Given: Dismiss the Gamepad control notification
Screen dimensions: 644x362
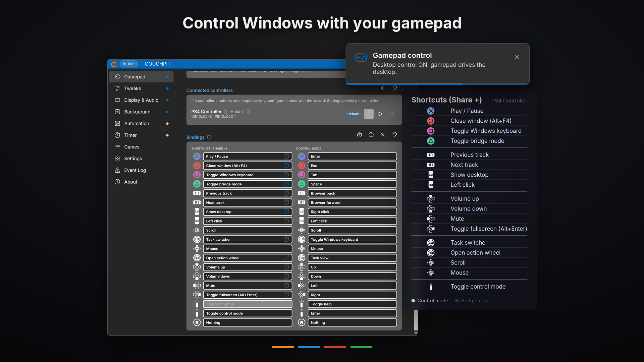Looking at the screenshot, I should (x=517, y=57).
